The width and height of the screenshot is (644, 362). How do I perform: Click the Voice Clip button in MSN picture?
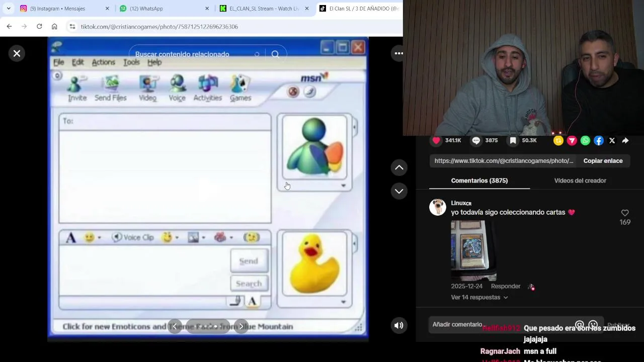133,237
